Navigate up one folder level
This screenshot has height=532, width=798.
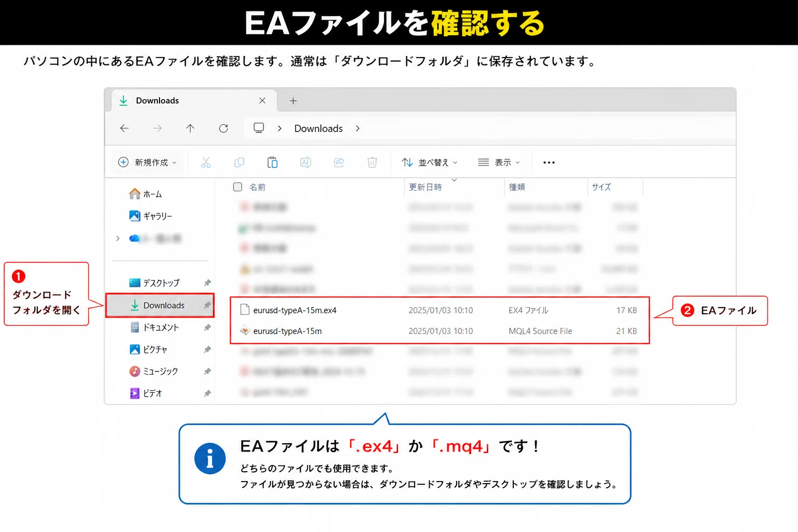click(190, 128)
